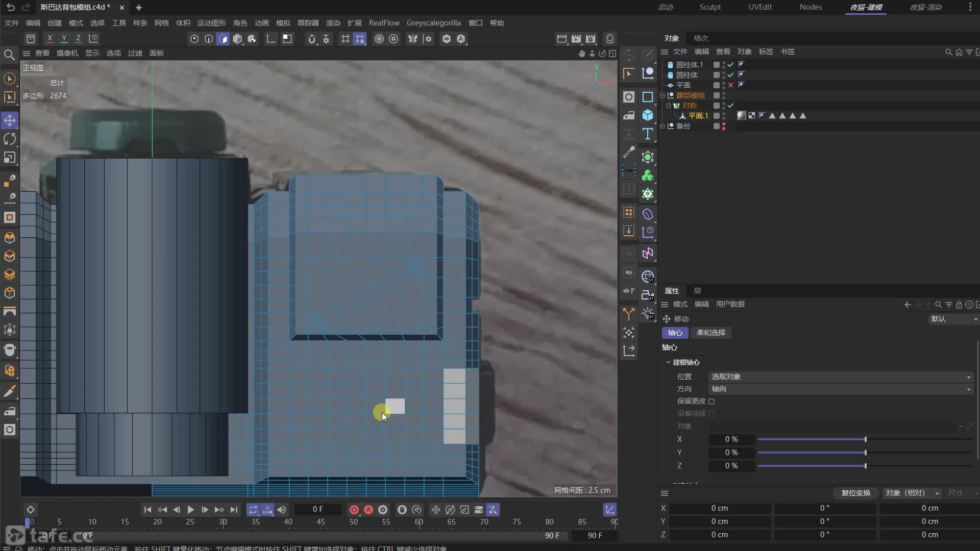Select the Text spline tool icon
This screenshot has width=980, height=551.
648,134
